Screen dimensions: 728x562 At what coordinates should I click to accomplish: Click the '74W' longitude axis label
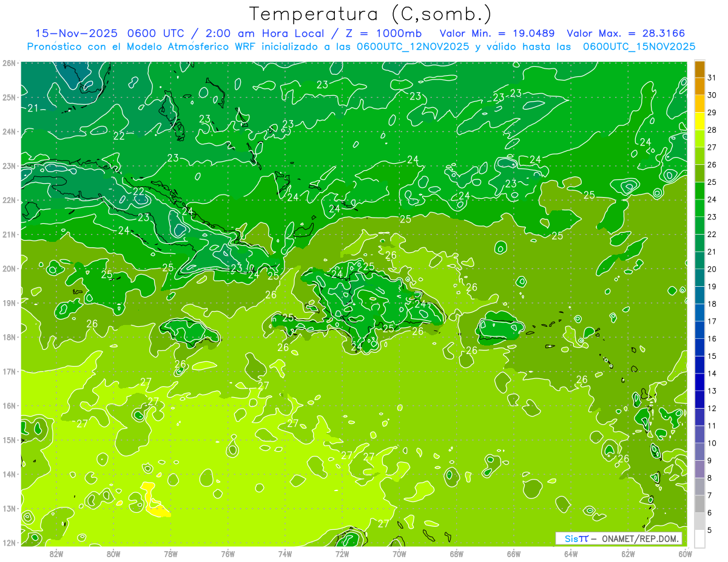[x=285, y=554]
